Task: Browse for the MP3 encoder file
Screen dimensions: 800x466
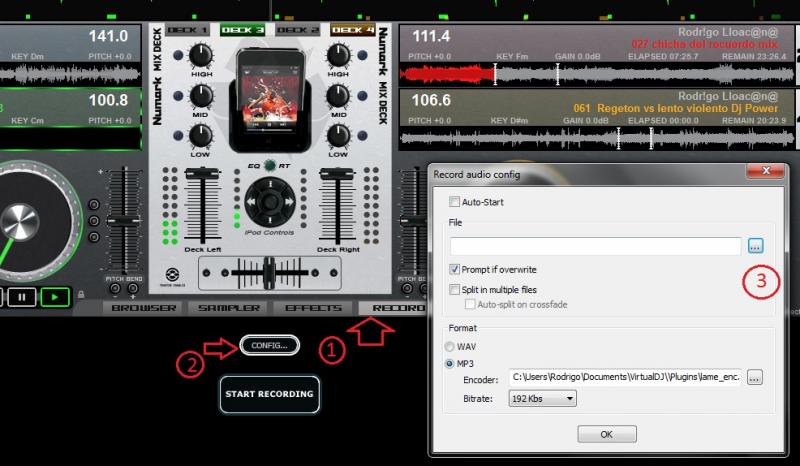Action: (x=755, y=378)
